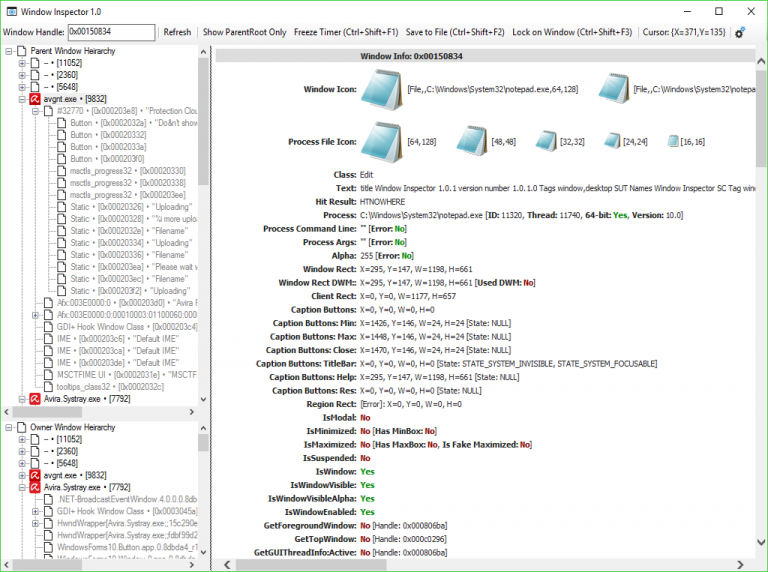Click vertical scrollbar up arrow of Owner hierarchy
The image size is (768, 572).
(x=203, y=428)
